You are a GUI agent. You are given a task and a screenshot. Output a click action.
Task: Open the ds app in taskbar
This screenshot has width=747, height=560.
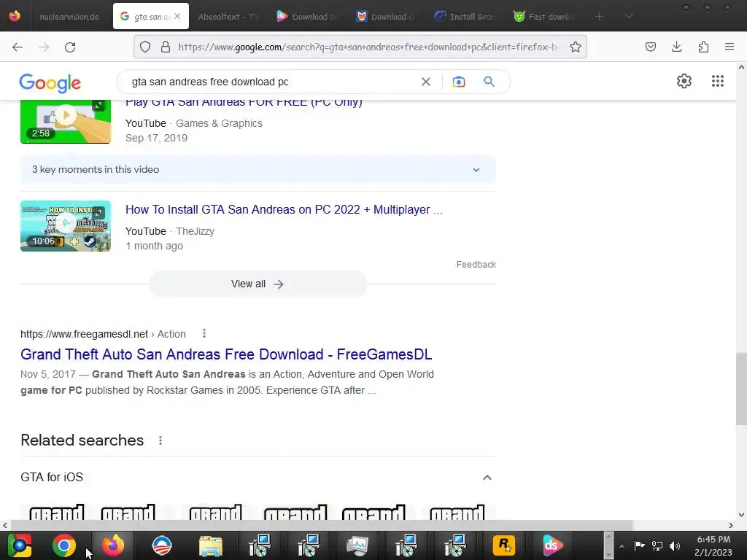(553, 545)
